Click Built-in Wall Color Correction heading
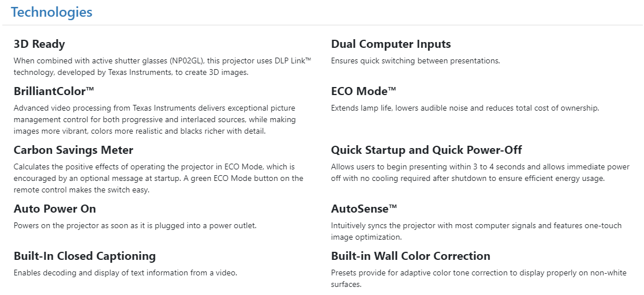 410,256
